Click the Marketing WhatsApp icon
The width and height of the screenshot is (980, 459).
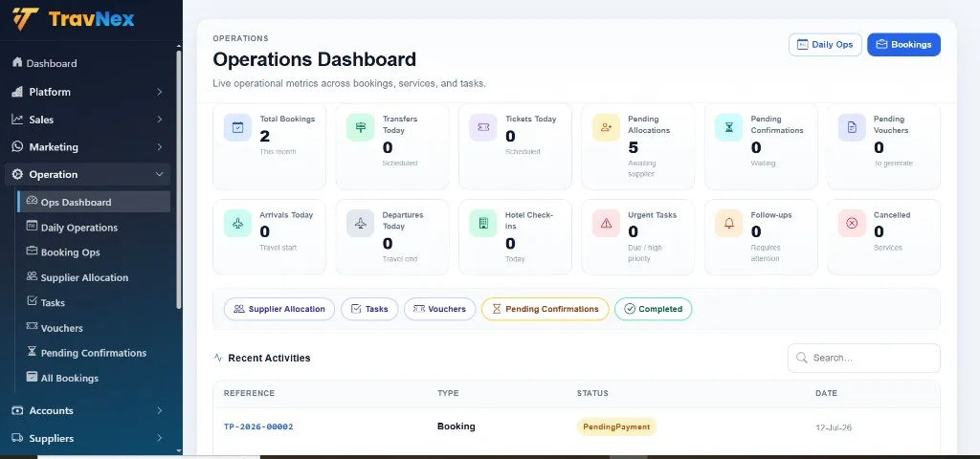click(x=17, y=146)
